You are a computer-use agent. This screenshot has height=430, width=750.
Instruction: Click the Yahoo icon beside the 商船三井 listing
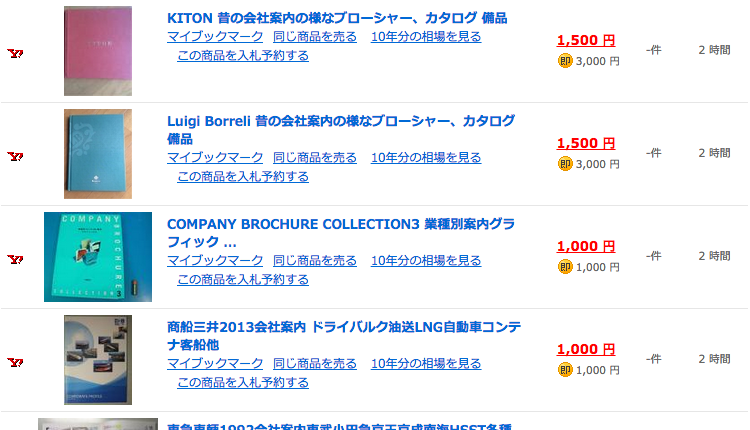click(x=15, y=362)
